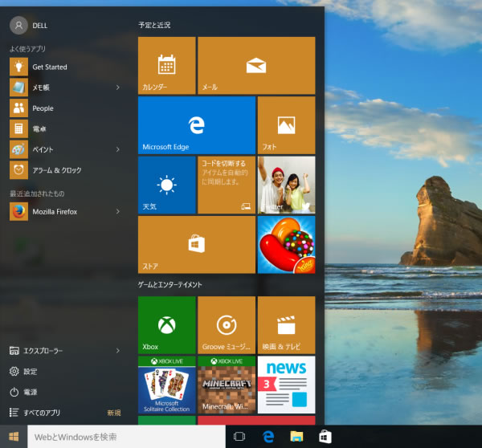Open the news tile
The image size is (482, 448).
[286, 385]
